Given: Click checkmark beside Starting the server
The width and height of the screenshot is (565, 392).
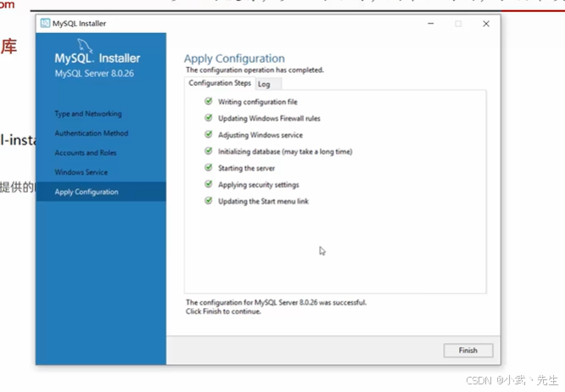Looking at the screenshot, I should [x=209, y=167].
